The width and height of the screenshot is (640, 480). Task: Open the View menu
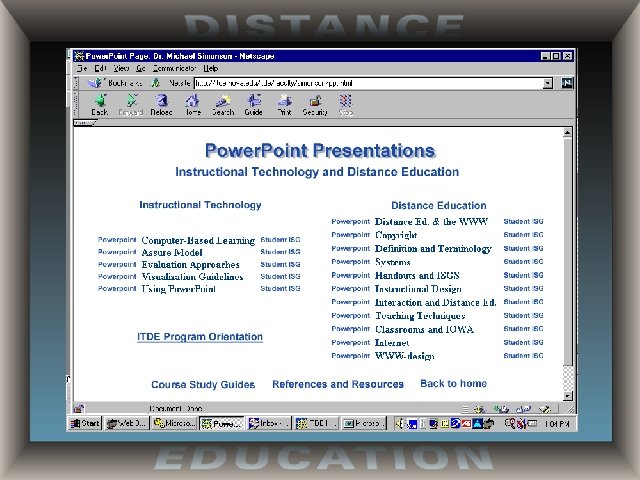(121, 68)
